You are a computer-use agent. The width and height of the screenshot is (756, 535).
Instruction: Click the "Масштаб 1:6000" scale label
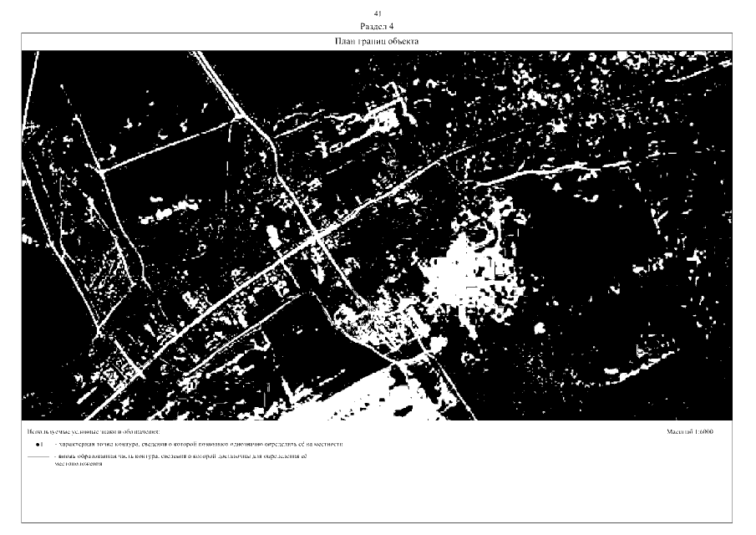point(690,432)
